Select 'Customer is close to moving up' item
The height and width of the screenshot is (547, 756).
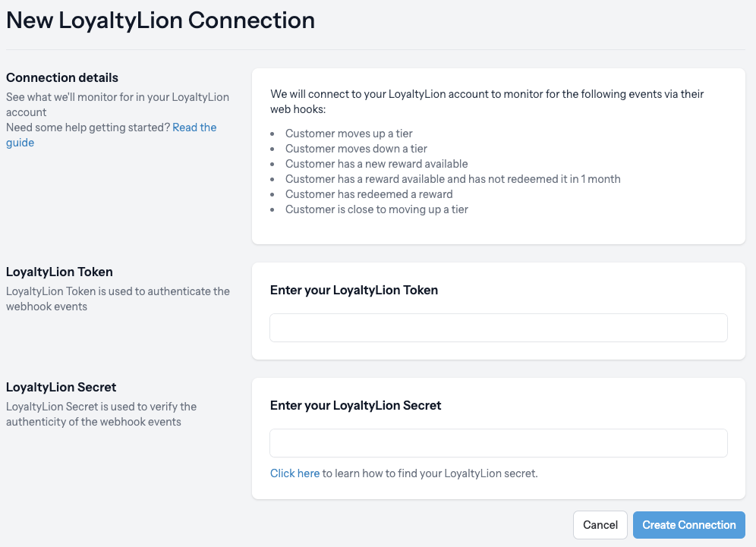click(x=376, y=209)
